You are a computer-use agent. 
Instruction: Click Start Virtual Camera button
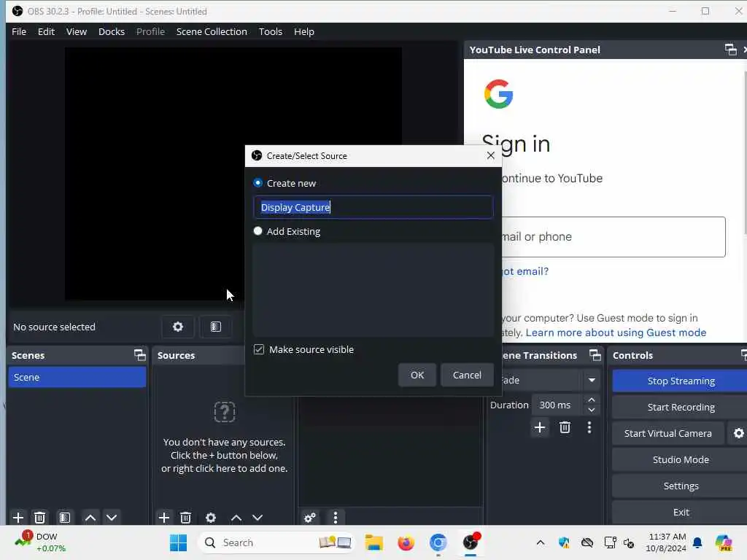668,433
